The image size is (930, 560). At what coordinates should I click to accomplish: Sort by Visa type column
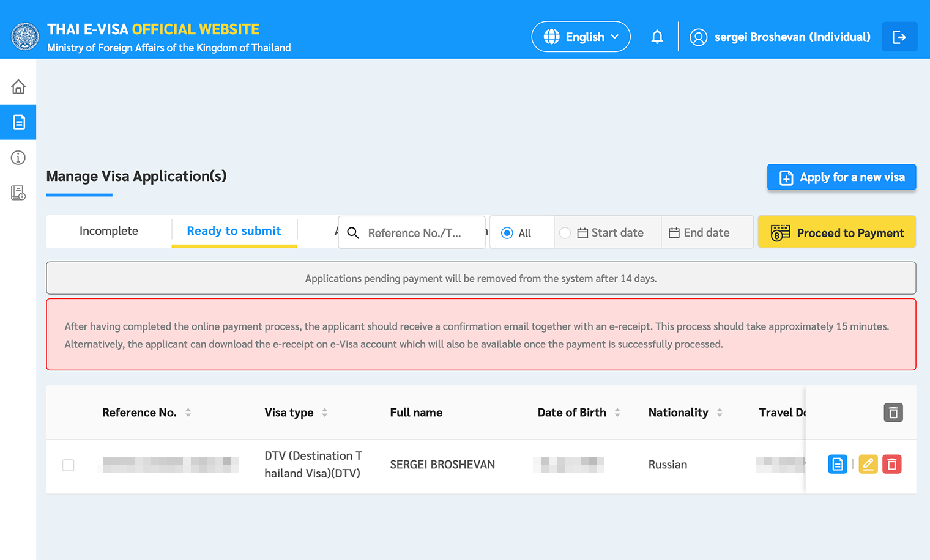325,413
